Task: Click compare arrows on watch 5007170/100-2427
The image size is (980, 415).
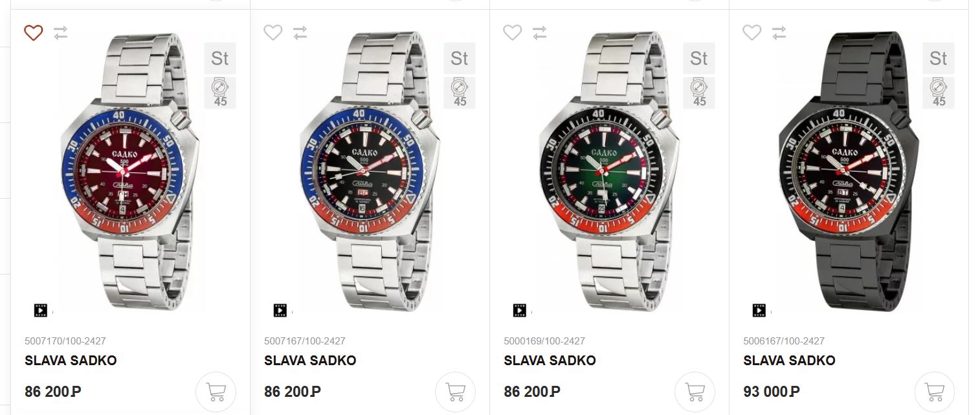Action: coord(61,32)
